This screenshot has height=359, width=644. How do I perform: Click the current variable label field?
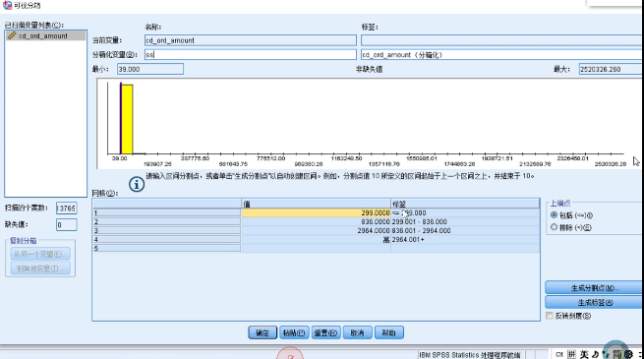tap(501, 40)
